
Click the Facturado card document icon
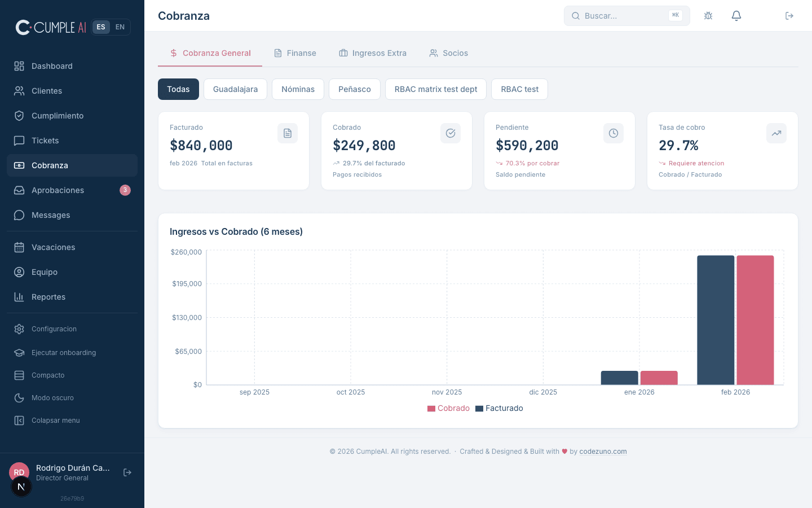(288, 133)
